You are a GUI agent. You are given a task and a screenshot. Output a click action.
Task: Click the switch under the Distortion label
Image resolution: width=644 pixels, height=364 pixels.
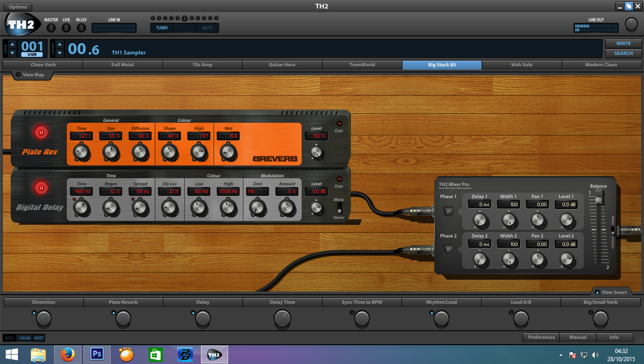point(44,318)
